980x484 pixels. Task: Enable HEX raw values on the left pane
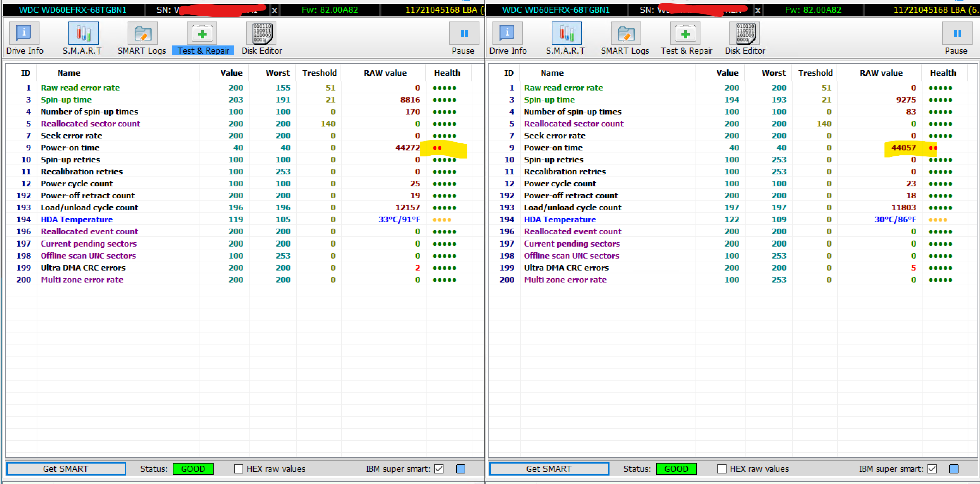click(x=238, y=469)
